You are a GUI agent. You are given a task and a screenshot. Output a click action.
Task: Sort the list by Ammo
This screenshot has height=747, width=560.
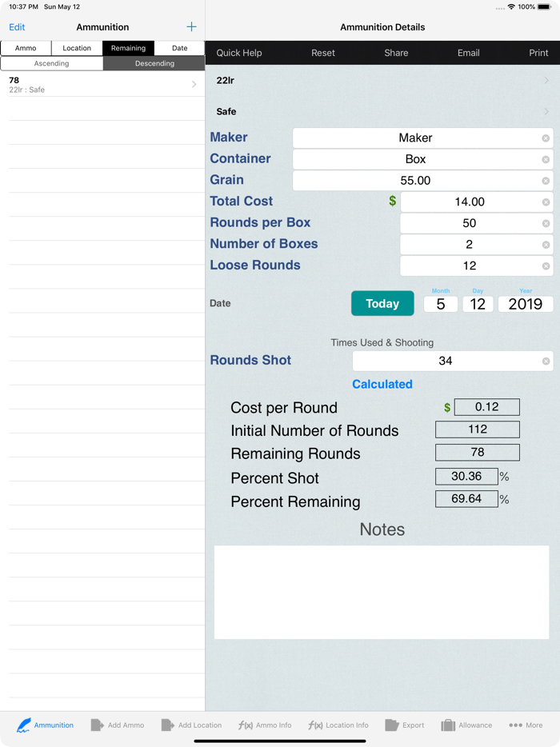[26, 48]
